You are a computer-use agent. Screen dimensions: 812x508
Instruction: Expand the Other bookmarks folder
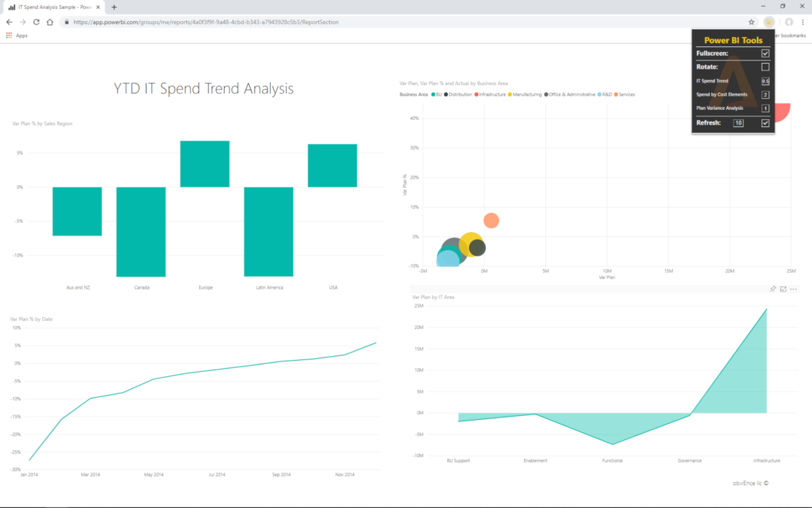[x=789, y=36]
